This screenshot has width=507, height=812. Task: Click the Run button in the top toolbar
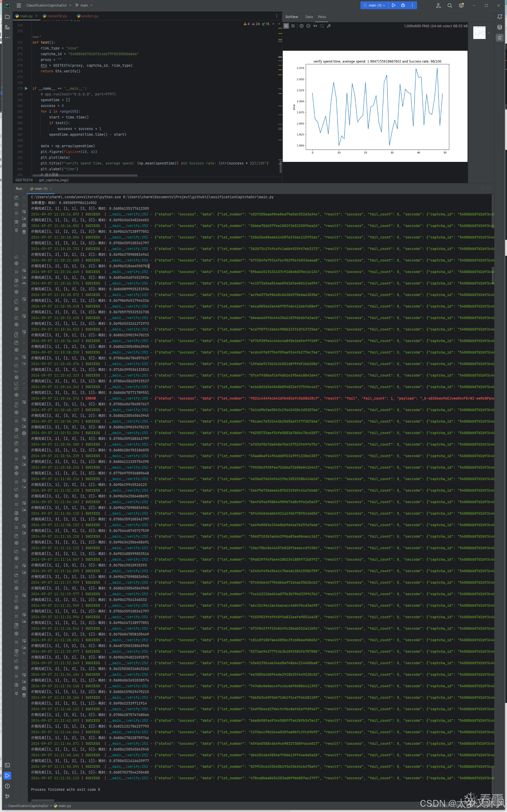pyautogui.click(x=394, y=5)
